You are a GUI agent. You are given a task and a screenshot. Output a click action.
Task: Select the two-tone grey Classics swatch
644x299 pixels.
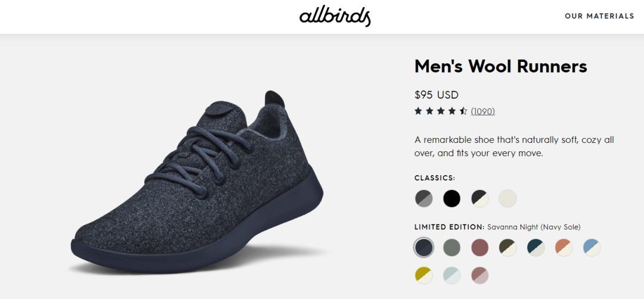(x=423, y=198)
